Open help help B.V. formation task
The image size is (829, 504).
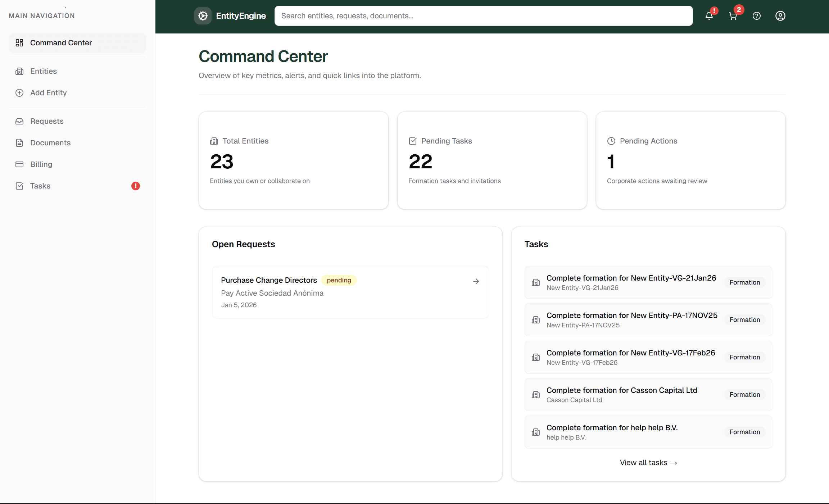click(612, 432)
